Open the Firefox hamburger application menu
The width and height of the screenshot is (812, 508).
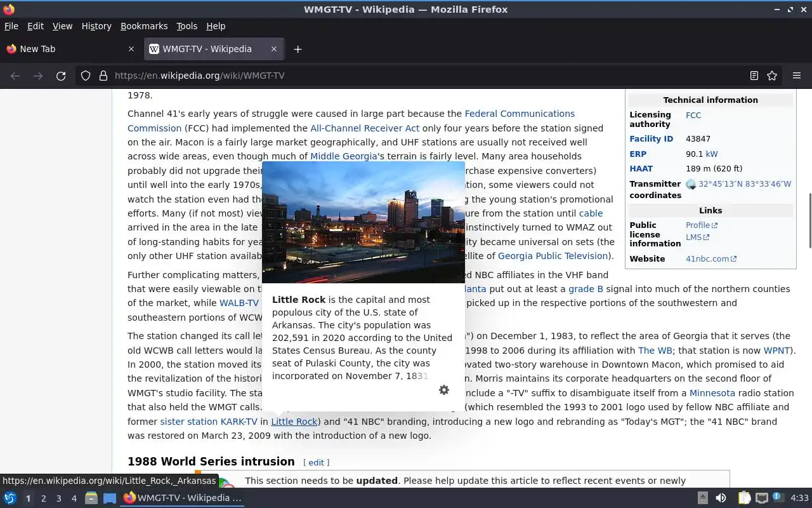[797, 76]
